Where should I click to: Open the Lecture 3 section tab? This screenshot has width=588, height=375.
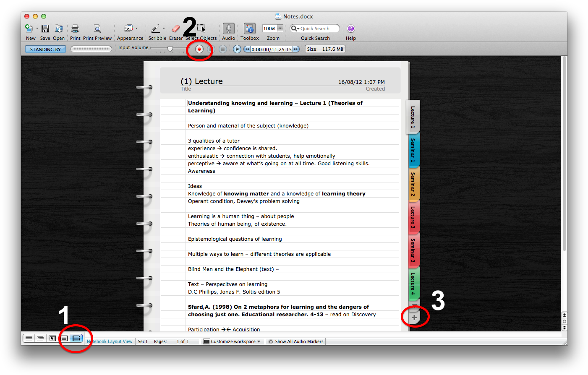(x=413, y=217)
